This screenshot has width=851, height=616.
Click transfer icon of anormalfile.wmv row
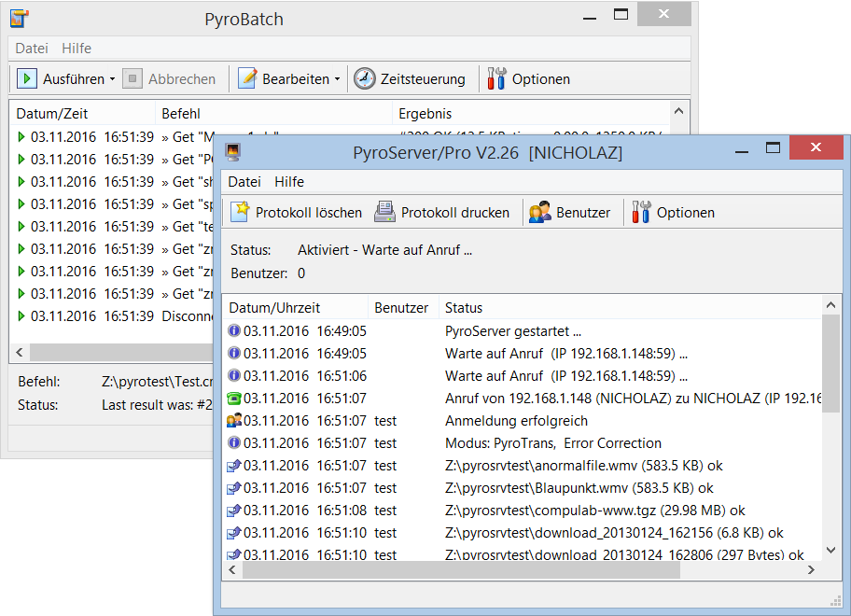pos(234,466)
